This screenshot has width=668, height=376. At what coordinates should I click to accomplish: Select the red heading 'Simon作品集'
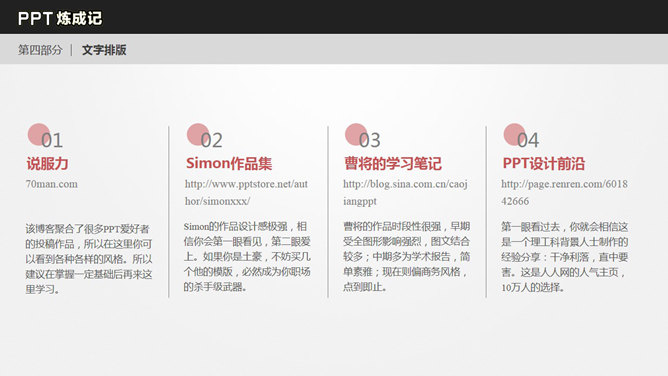coord(229,164)
